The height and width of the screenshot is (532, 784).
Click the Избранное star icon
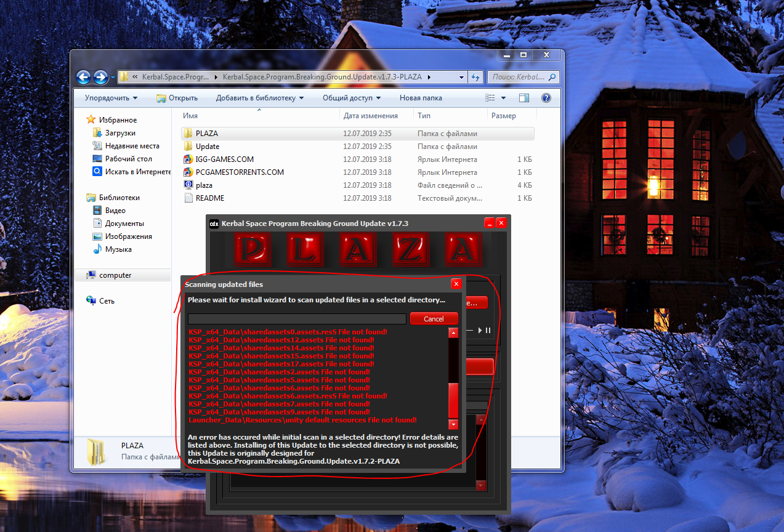(91, 119)
